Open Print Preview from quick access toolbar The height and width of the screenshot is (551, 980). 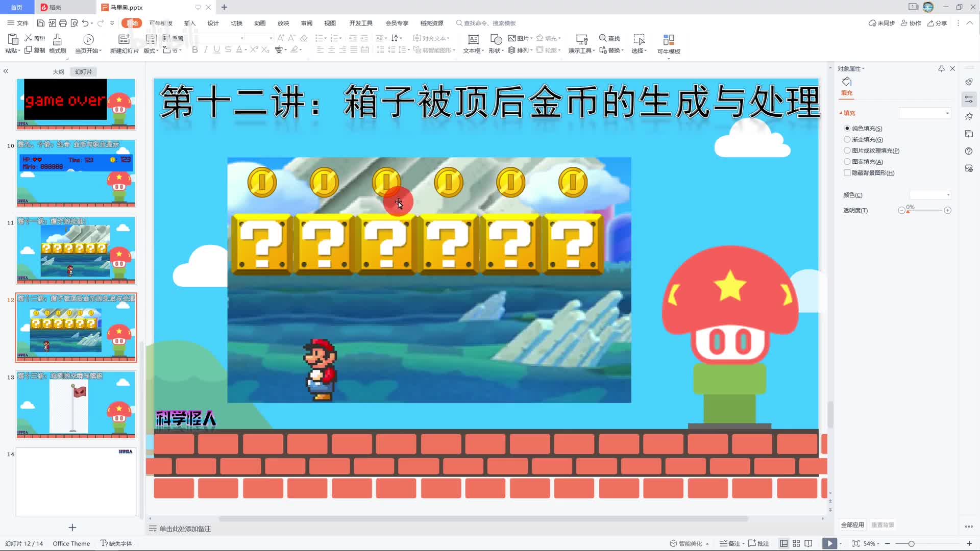[x=75, y=23]
